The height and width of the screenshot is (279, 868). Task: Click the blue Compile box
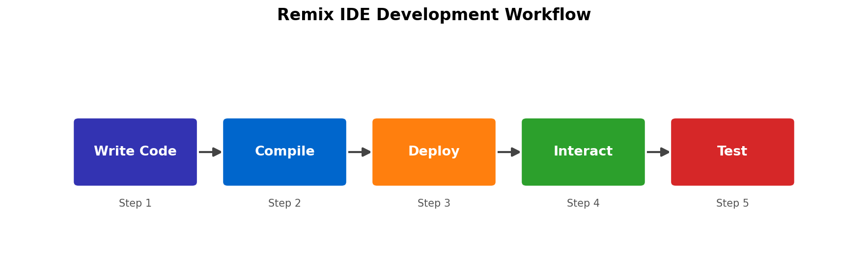[x=284, y=152]
